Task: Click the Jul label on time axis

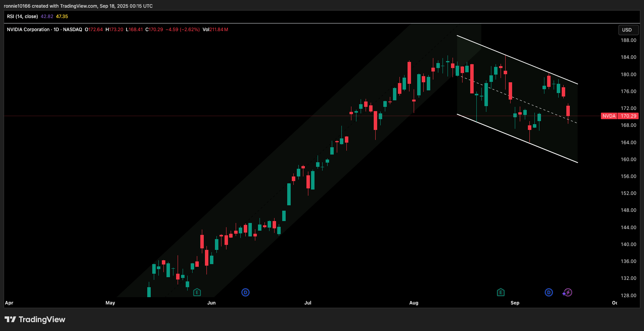Action: click(x=308, y=303)
